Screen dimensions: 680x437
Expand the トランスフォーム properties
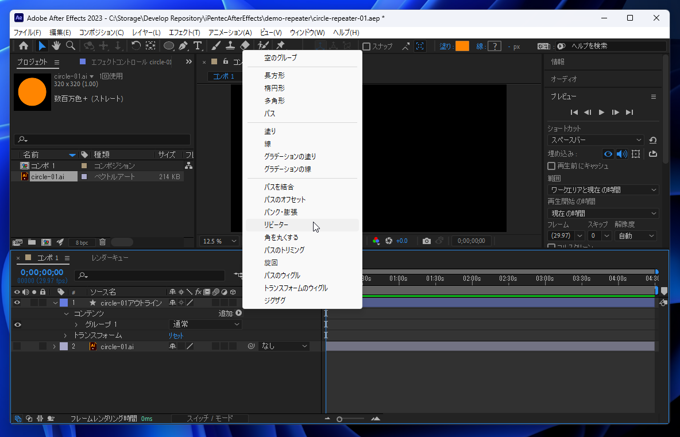click(65, 336)
